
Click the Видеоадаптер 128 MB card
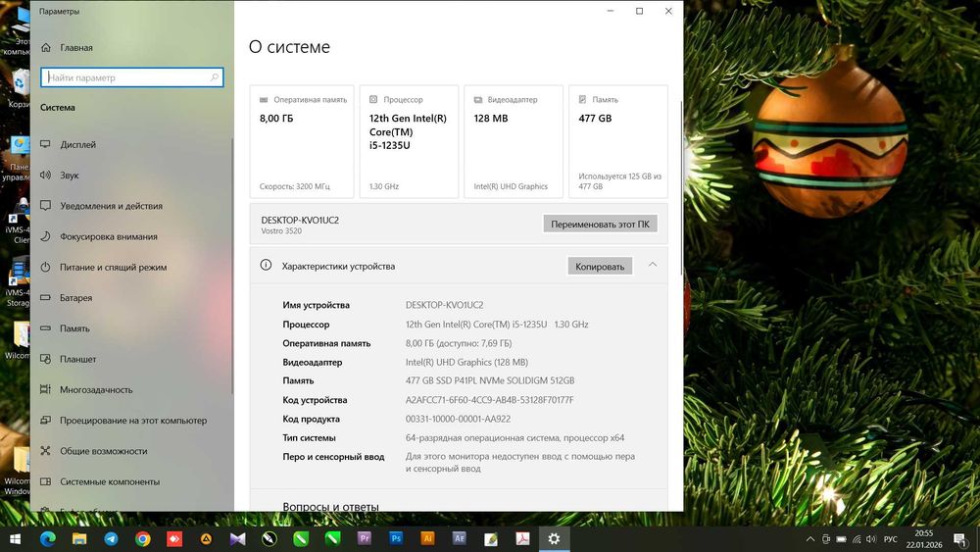tap(514, 142)
